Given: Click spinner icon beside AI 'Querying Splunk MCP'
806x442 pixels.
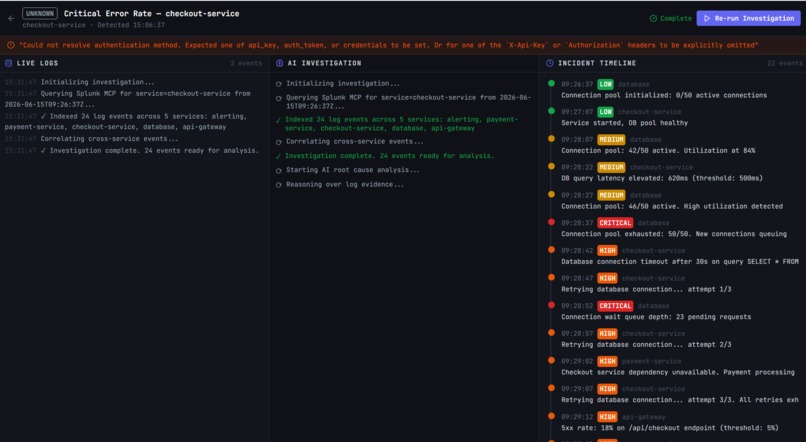Looking at the screenshot, I should pos(279,98).
